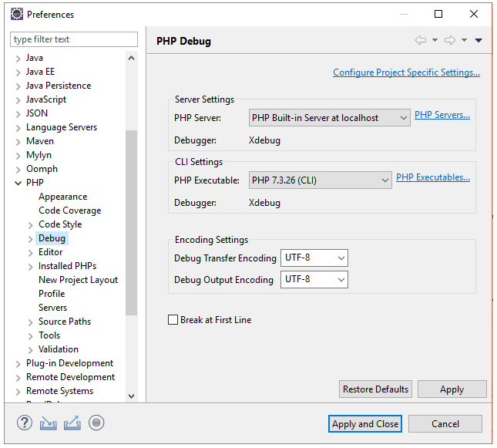Expand the Plug-in Development node

(18, 364)
